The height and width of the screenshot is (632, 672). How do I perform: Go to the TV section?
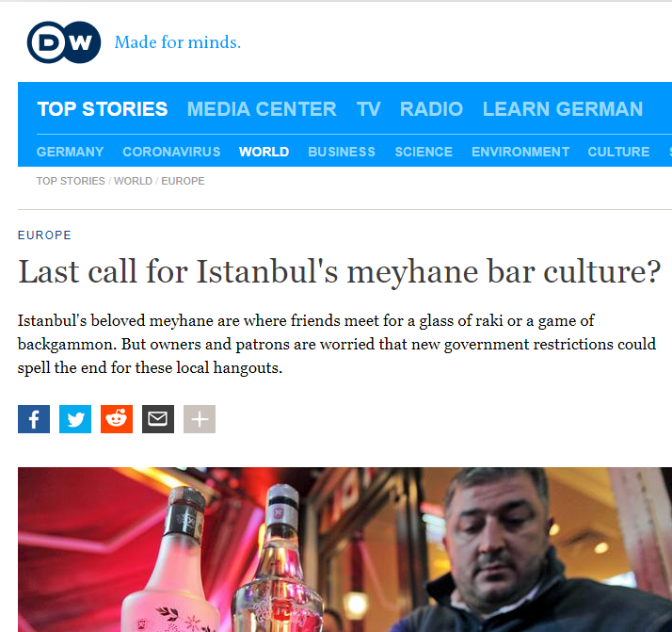(369, 109)
